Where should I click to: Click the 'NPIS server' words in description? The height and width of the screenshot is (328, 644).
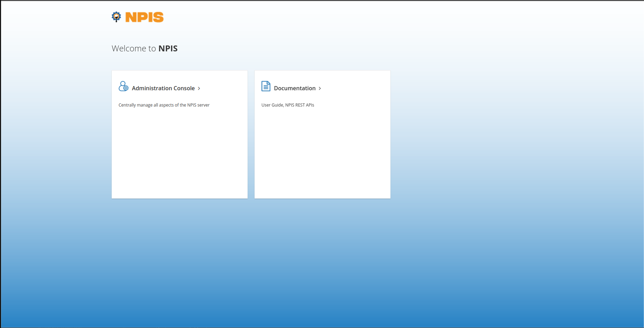click(198, 105)
